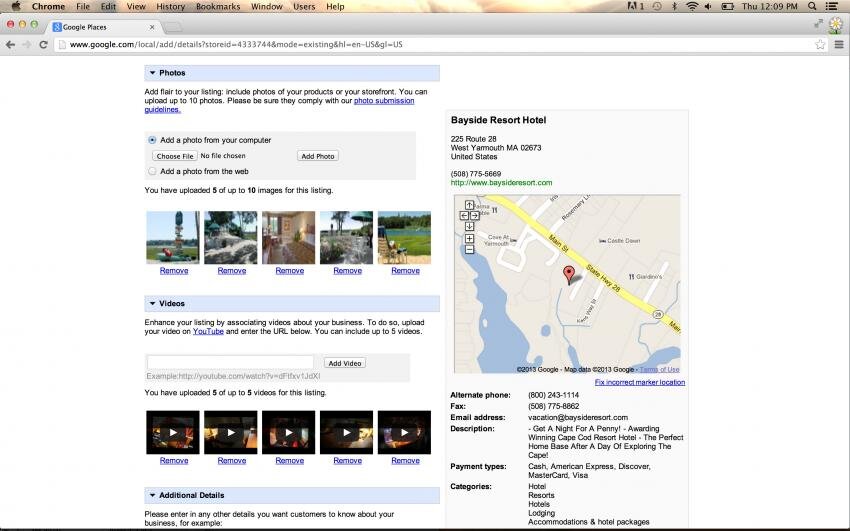Pan the map right with the arrow
The height and width of the screenshot is (531, 850).
pos(475,216)
